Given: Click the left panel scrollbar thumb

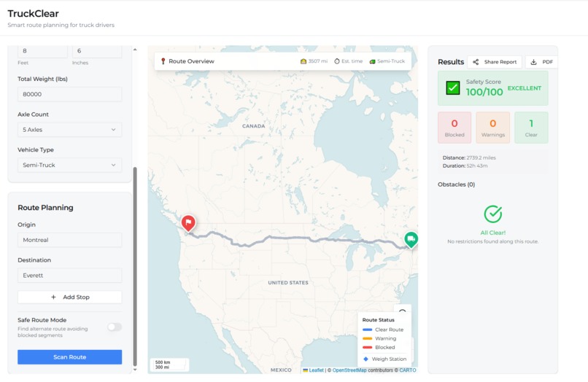Looking at the screenshot, I should coord(135,266).
